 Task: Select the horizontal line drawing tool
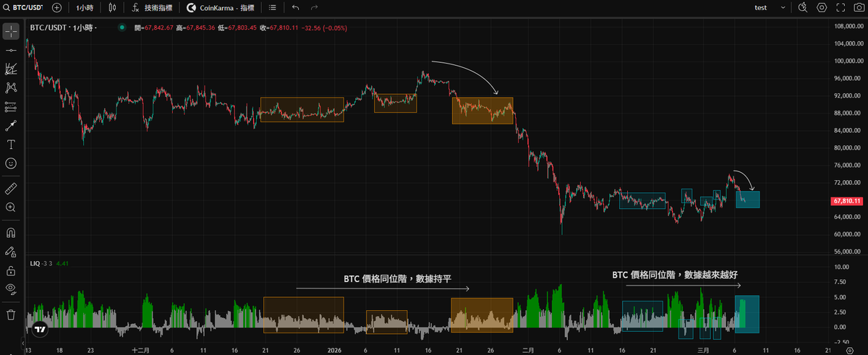click(11, 51)
